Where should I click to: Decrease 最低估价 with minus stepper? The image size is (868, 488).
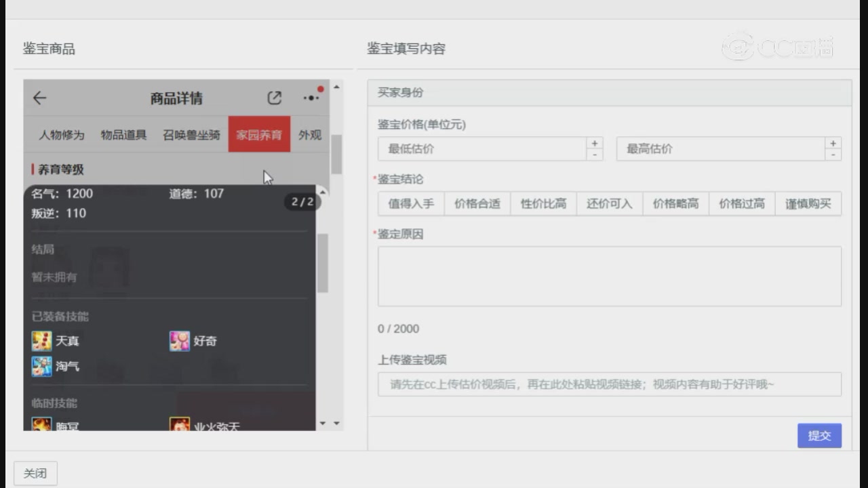pyautogui.click(x=595, y=155)
